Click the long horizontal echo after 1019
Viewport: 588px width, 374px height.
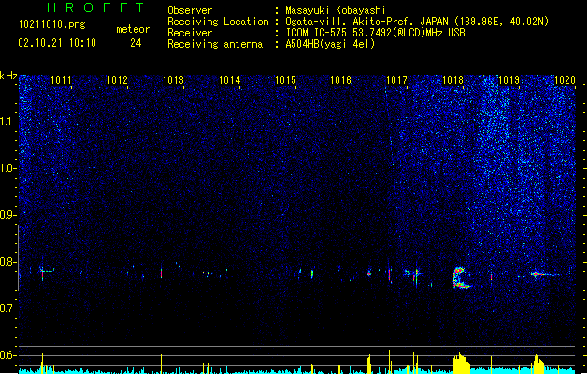(x=544, y=274)
